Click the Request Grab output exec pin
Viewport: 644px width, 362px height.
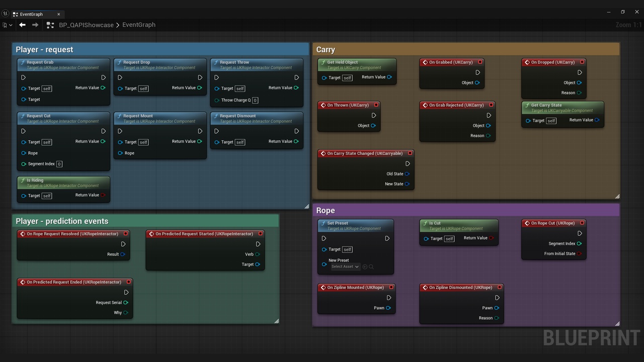[103, 77]
